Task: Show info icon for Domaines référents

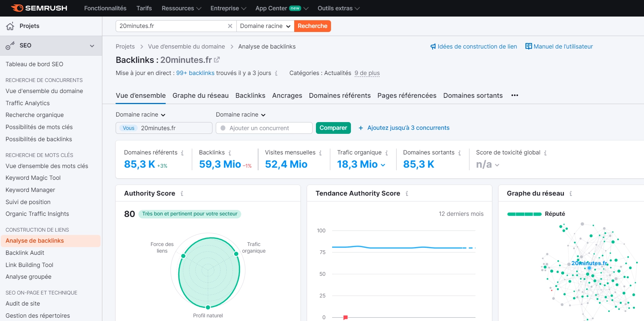Action: (182, 153)
